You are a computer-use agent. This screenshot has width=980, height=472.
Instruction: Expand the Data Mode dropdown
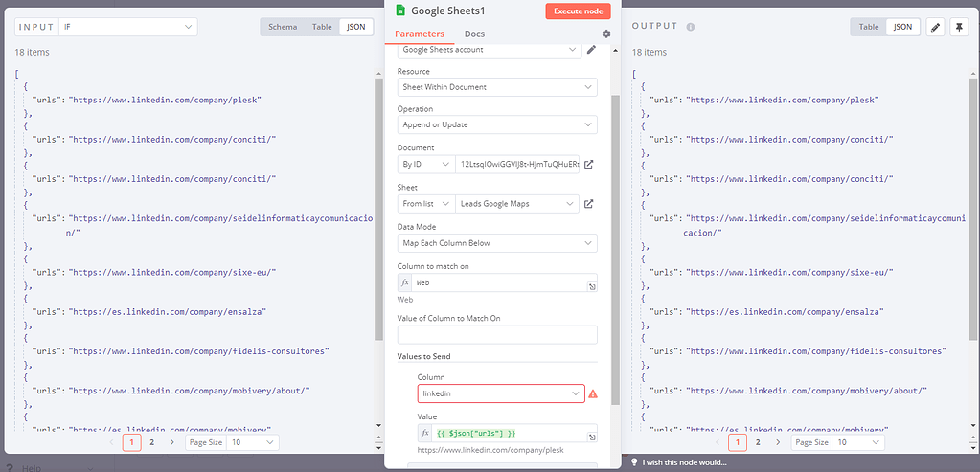(497, 243)
